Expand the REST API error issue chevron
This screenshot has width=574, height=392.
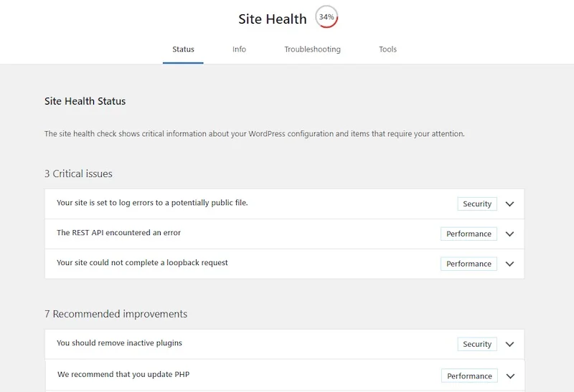[509, 234]
